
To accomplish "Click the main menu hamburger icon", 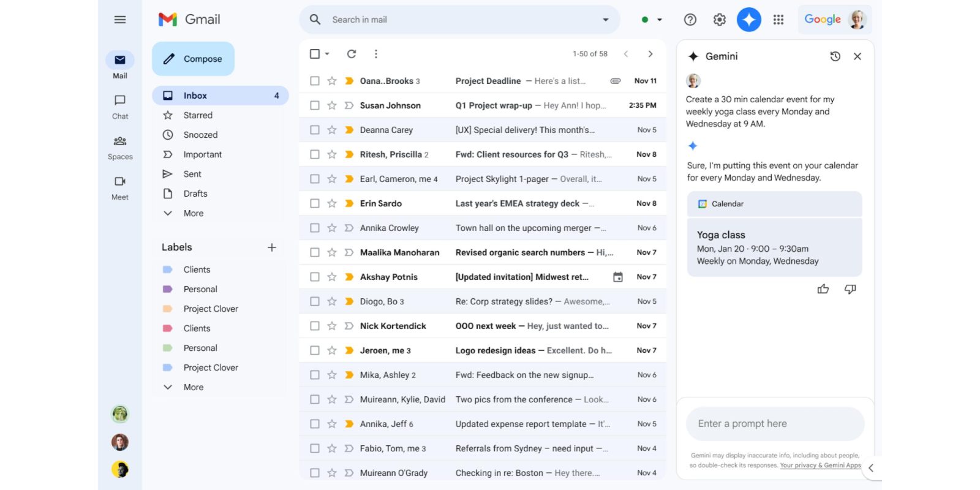I will click(x=120, y=20).
